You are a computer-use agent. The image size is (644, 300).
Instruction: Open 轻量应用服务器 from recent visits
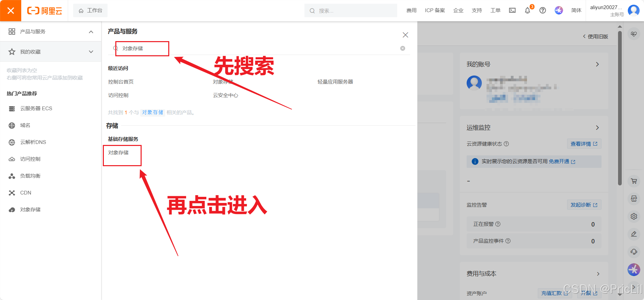(335, 82)
